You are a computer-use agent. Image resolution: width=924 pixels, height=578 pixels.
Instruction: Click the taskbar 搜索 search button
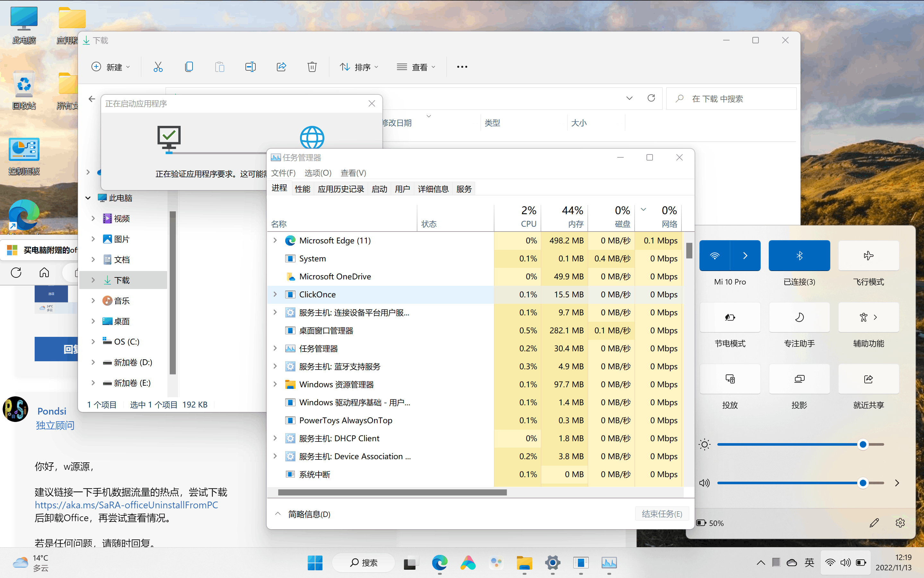click(363, 563)
